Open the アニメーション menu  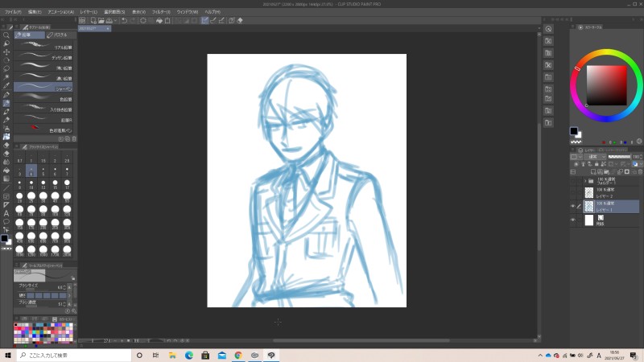click(61, 12)
